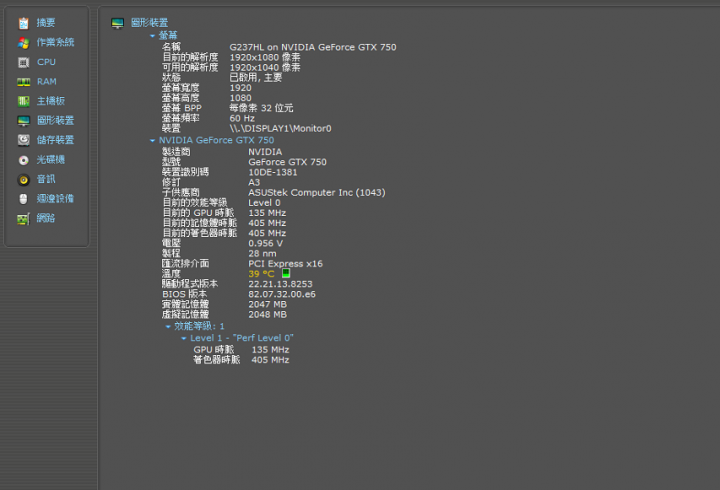Collapse the 效能等級: 1 node
This screenshot has height=490, width=720.
168,327
